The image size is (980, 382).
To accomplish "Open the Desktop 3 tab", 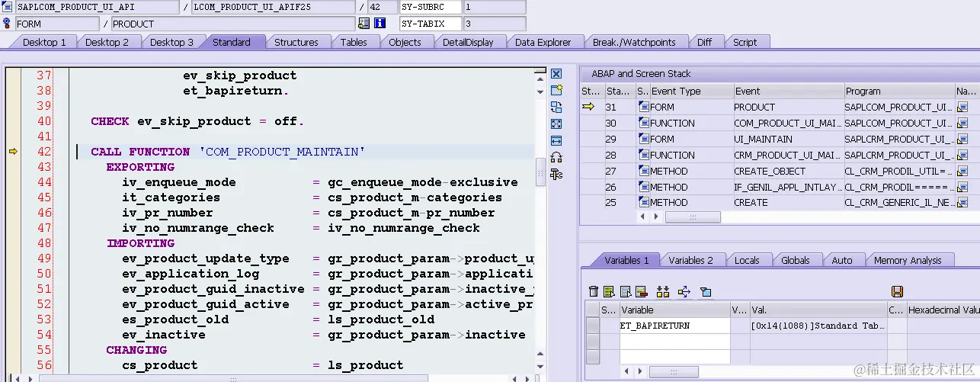I will pos(171,42).
